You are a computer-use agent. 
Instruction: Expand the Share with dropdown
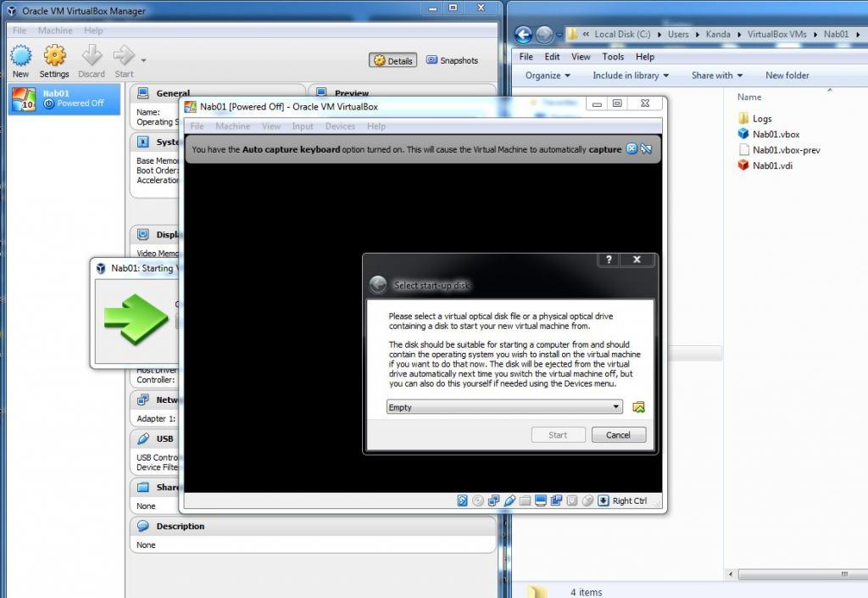(717, 75)
